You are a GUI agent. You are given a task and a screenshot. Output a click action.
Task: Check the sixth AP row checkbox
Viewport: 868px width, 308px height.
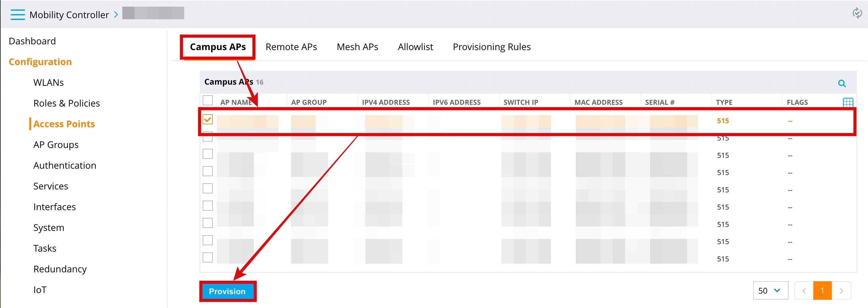(x=208, y=206)
